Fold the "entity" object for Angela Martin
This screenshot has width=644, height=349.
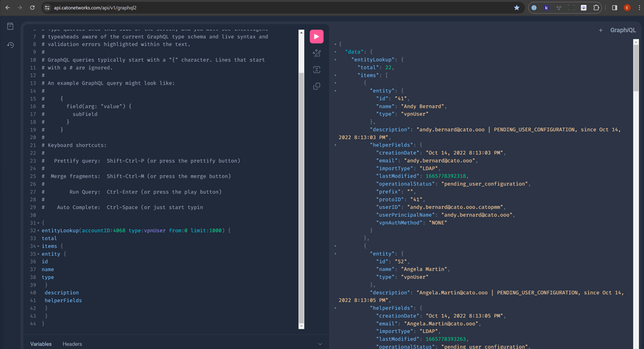[x=335, y=253]
